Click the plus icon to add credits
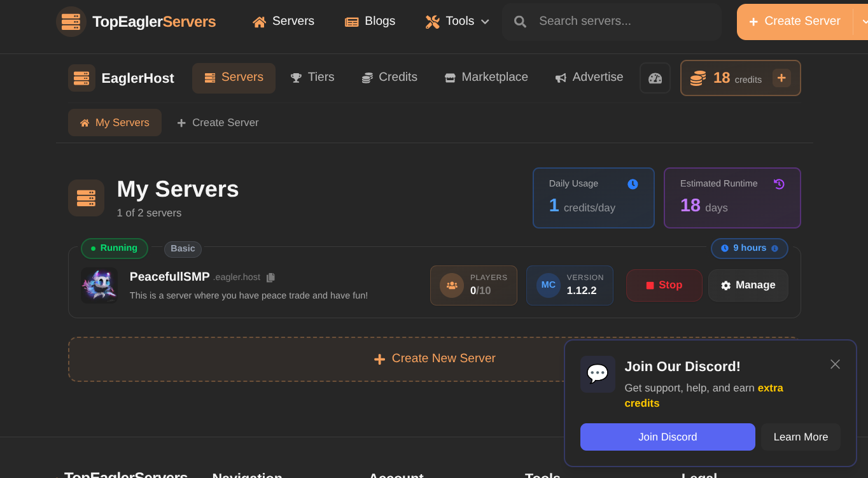Viewport: 868px width, 478px height. (x=781, y=78)
